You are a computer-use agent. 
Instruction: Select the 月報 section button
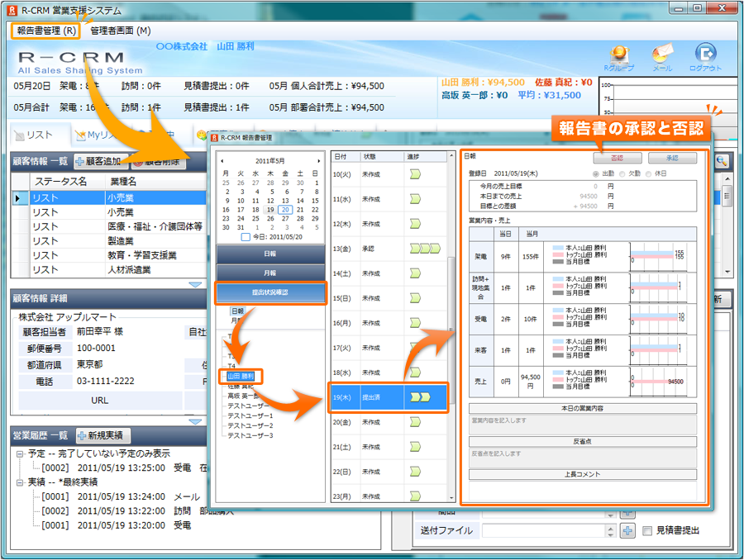(x=270, y=273)
